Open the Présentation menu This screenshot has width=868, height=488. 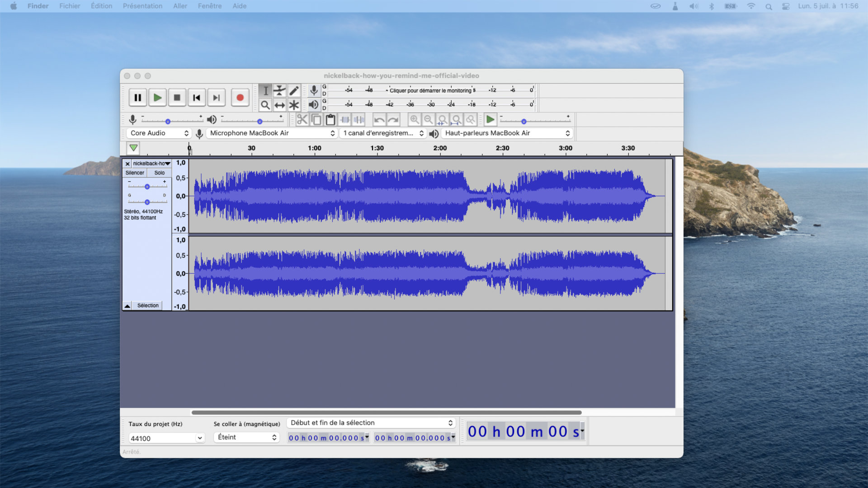pyautogui.click(x=142, y=6)
